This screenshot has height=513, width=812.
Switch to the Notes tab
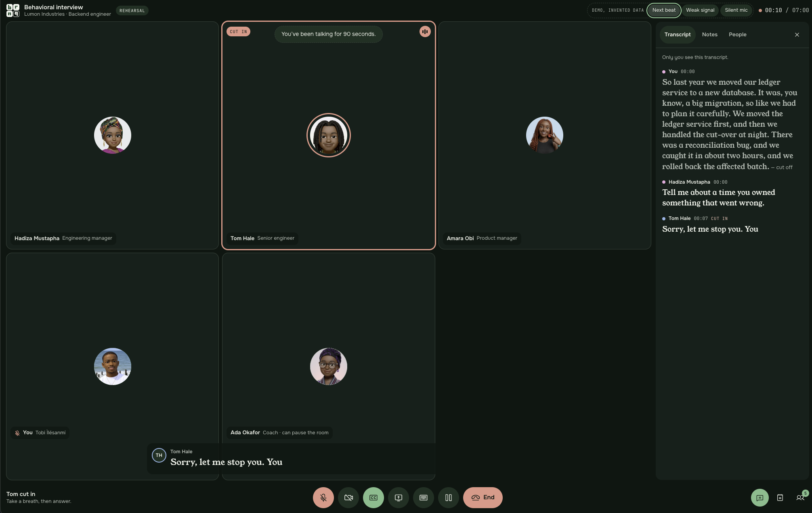point(709,35)
